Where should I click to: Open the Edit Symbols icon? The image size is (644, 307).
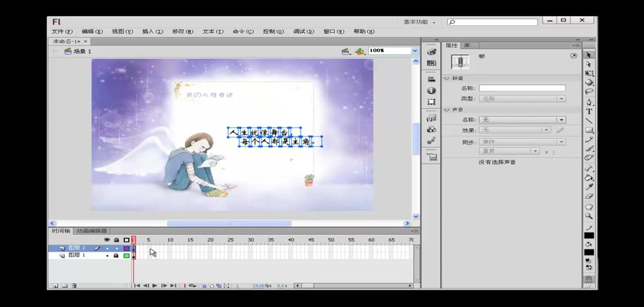click(360, 51)
